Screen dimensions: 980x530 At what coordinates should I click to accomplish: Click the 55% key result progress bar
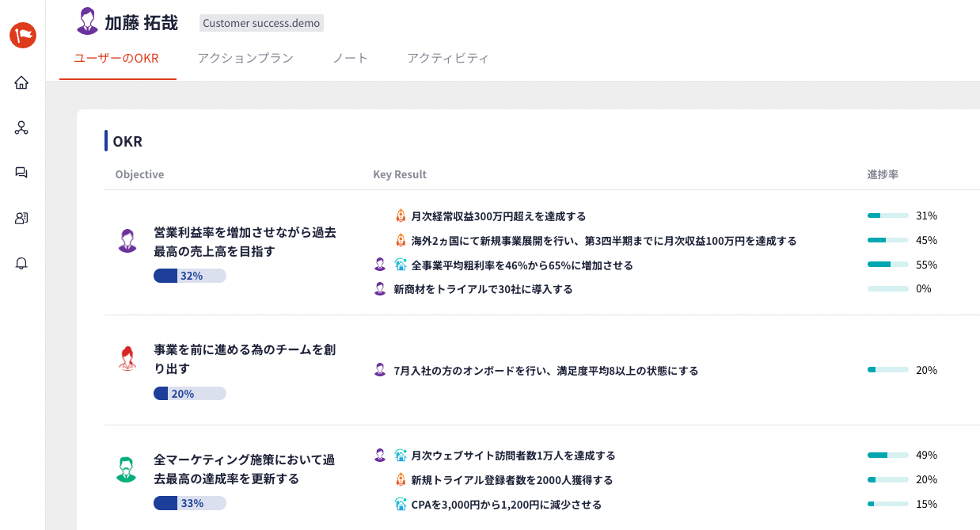coord(887,265)
